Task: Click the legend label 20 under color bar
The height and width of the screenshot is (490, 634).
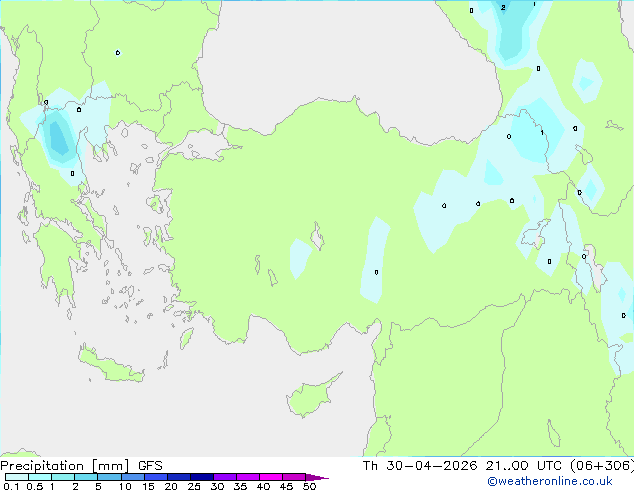Action: click(171, 486)
